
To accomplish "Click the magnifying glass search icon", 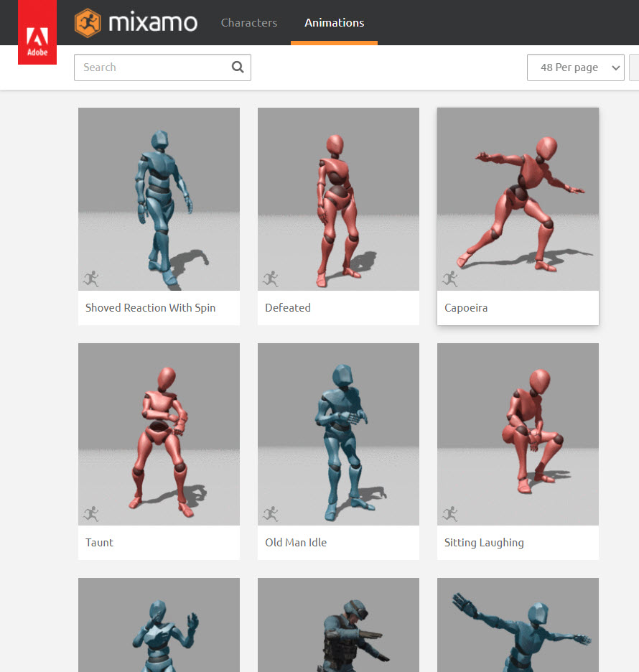I will point(238,67).
